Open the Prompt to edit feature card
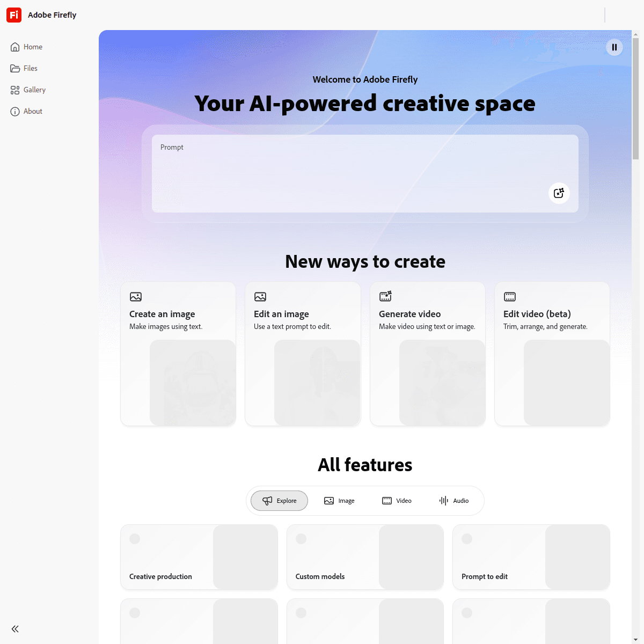 point(531,557)
